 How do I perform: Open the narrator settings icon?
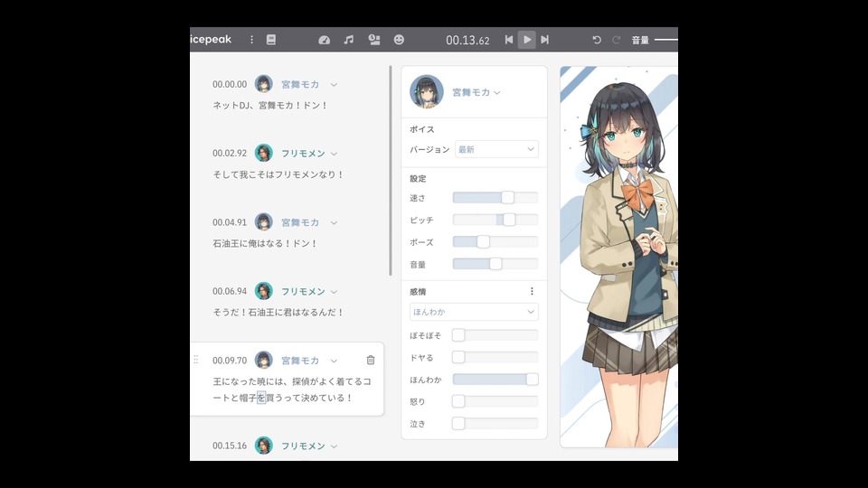tap(374, 40)
